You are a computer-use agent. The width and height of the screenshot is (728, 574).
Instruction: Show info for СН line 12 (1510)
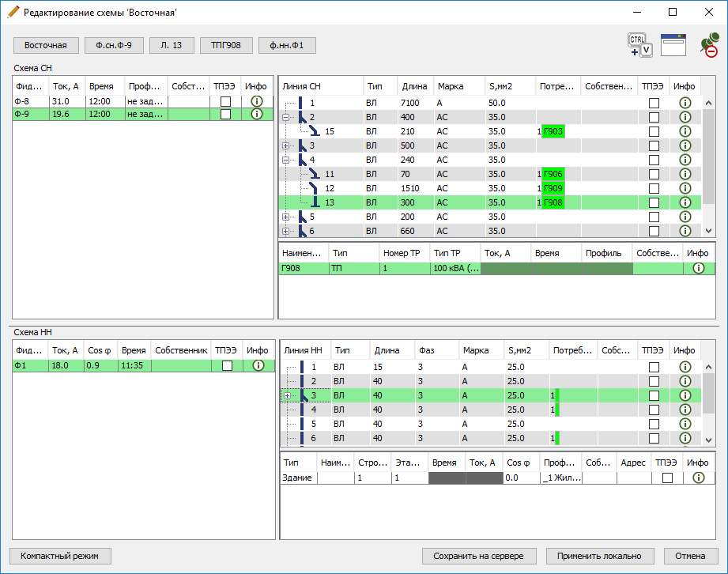[685, 188]
